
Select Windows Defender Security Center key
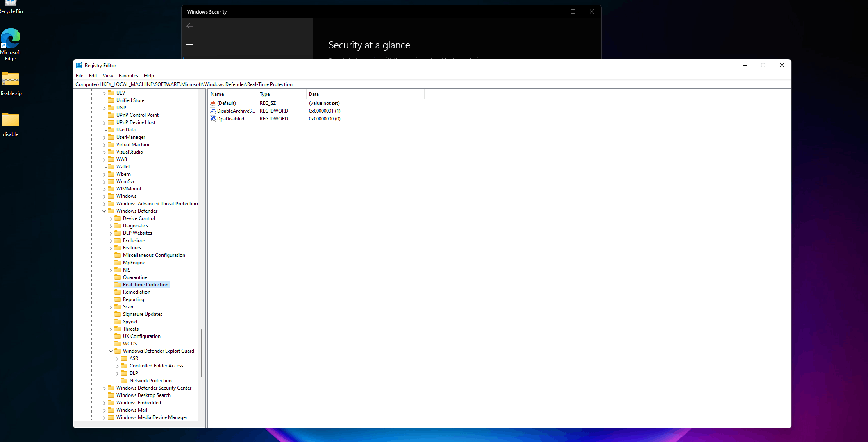[154, 388]
